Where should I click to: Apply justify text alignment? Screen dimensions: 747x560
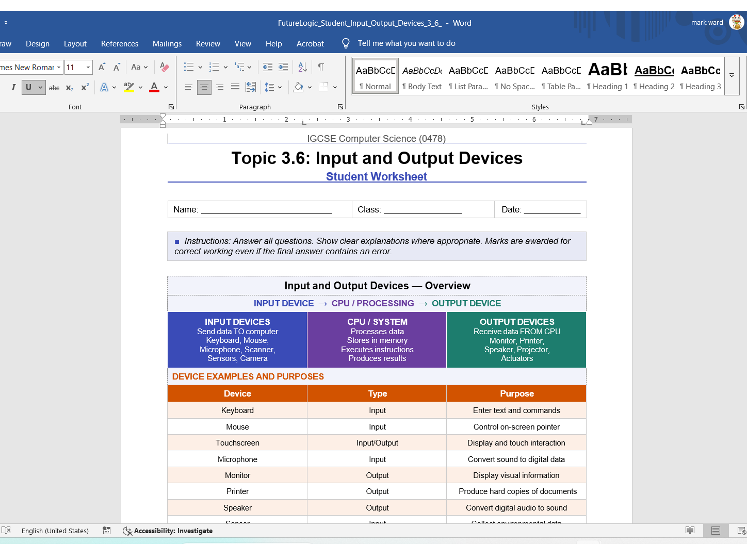pyautogui.click(x=235, y=87)
